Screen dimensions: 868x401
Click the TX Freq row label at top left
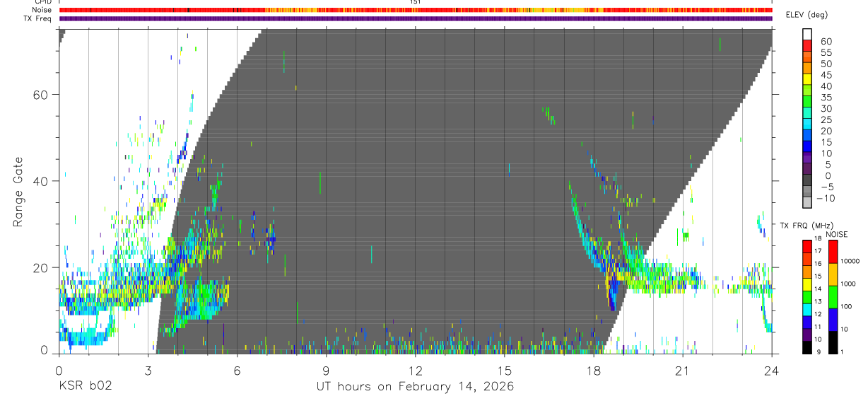38,18
